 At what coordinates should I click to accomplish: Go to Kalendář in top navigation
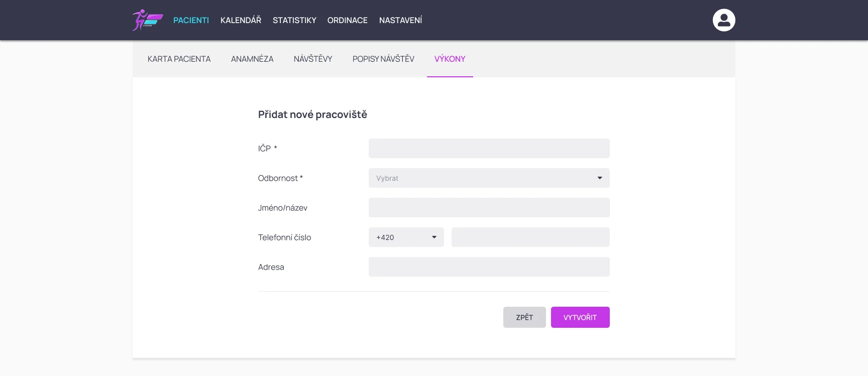[x=241, y=20]
